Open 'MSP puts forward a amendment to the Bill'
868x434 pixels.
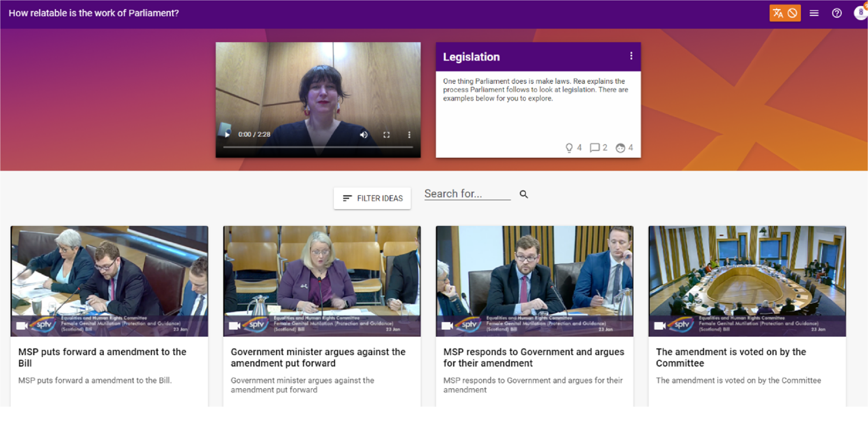(102, 357)
